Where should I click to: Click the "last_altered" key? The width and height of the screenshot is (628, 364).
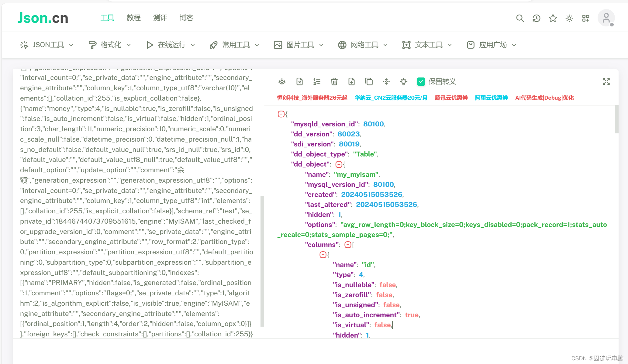coord(329,204)
